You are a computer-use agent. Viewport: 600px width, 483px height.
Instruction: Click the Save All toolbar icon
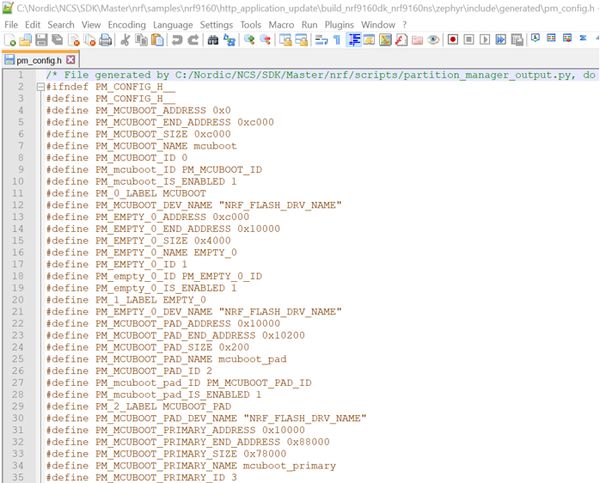[57, 40]
